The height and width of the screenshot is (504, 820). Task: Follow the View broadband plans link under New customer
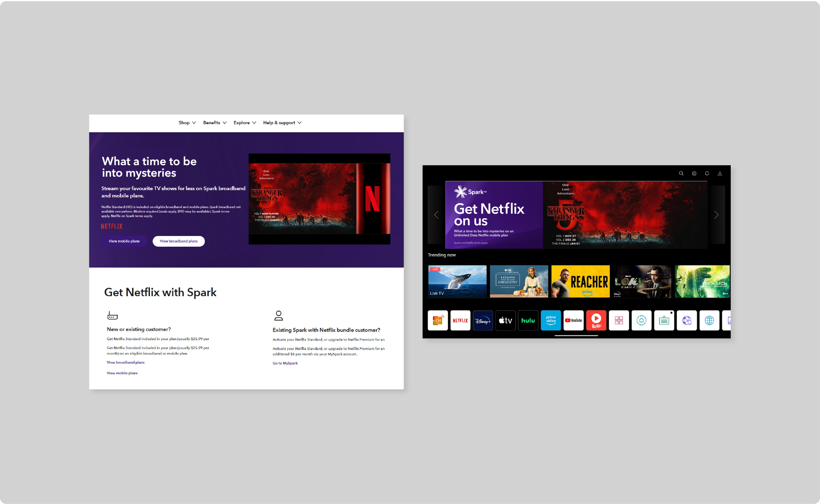click(126, 362)
